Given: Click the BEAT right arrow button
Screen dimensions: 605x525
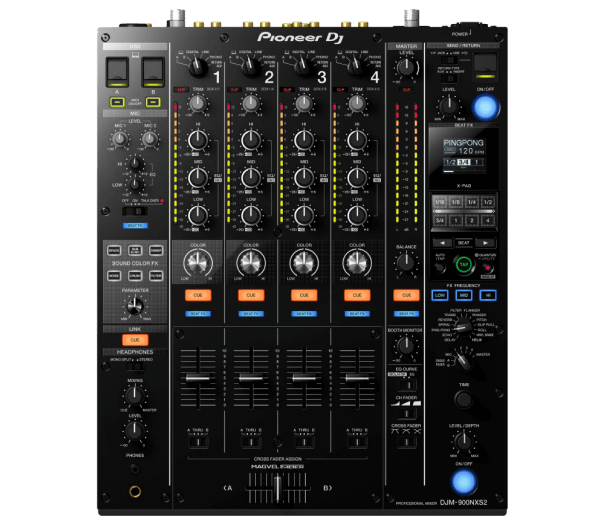Looking at the screenshot, I should click(x=485, y=243).
